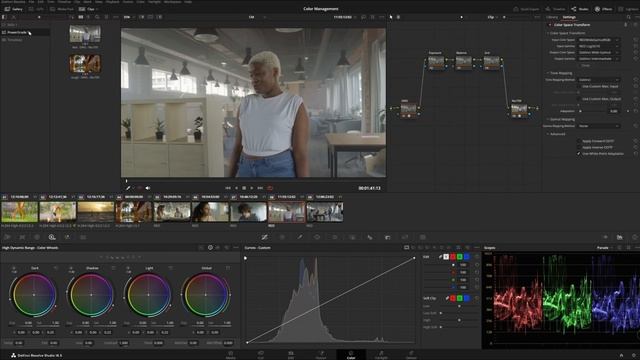Toggle the Y luminance channel button in Curves
This screenshot has height=360, width=640.
[446, 257]
